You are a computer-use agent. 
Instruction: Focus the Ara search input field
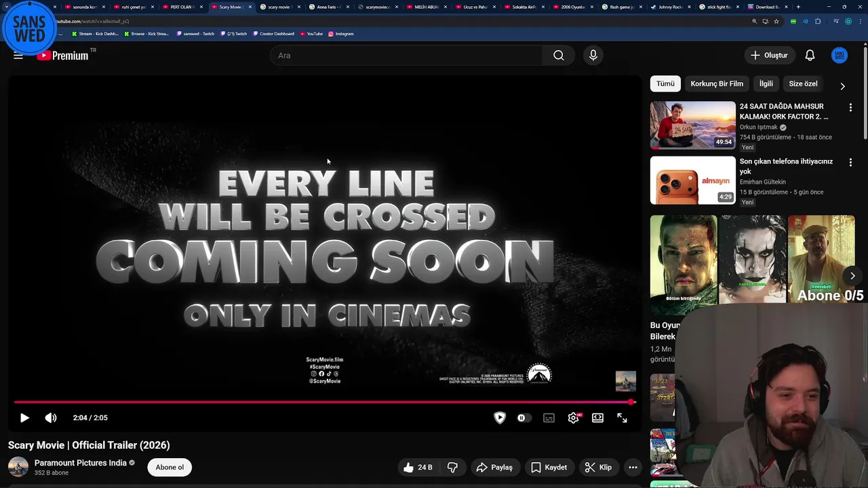(x=407, y=56)
